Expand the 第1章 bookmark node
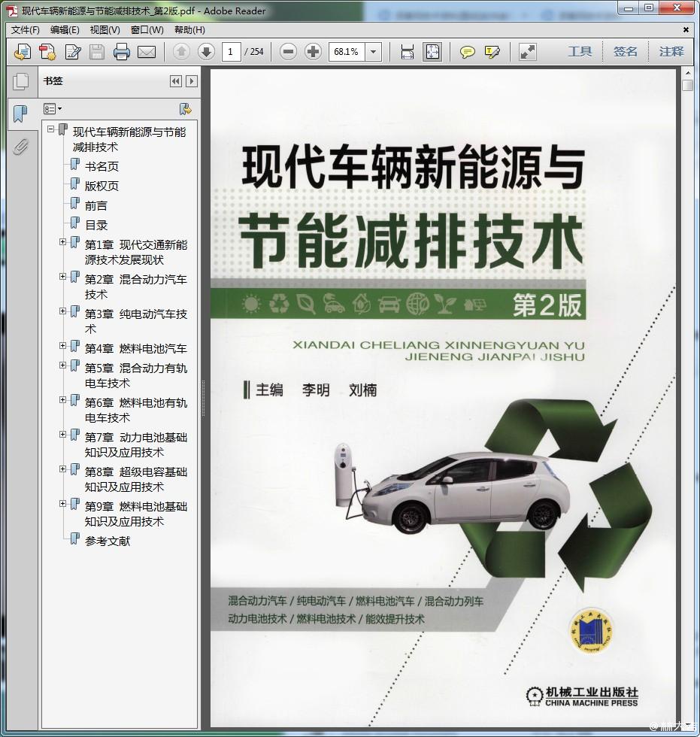The height and width of the screenshot is (737, 700). [x=63, y=242]
